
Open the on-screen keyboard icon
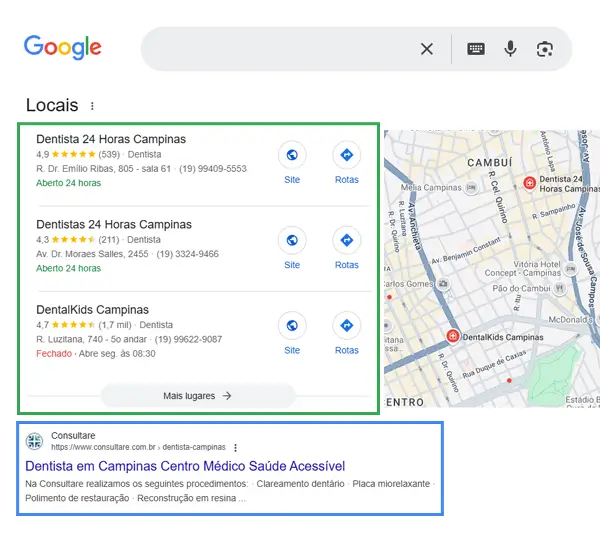coord(476,49)
